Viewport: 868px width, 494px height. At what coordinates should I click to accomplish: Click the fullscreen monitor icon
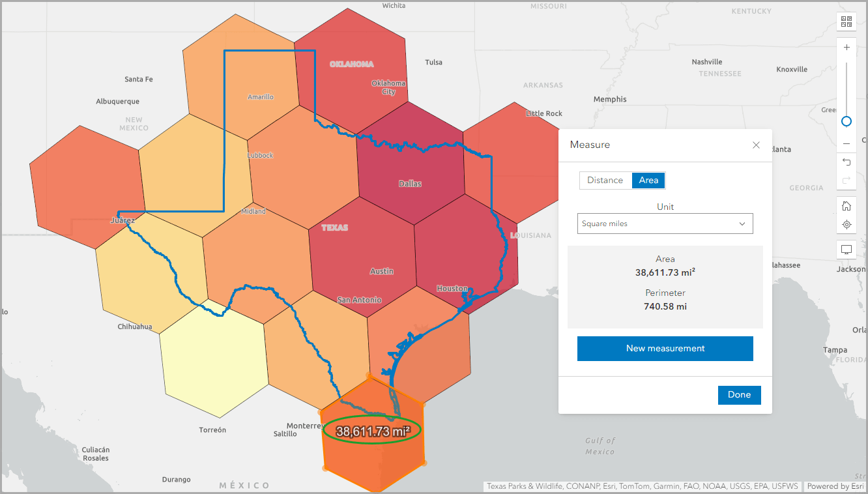point(846,249)
